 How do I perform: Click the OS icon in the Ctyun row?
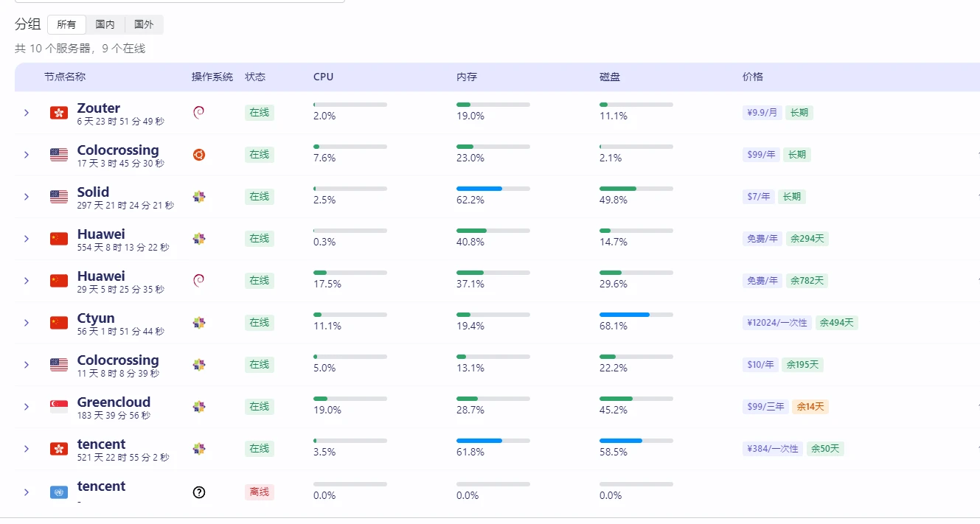pos(198,322)
